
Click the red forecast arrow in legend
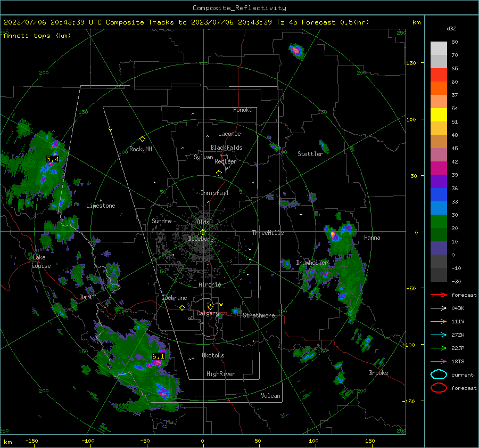(439, 295)
